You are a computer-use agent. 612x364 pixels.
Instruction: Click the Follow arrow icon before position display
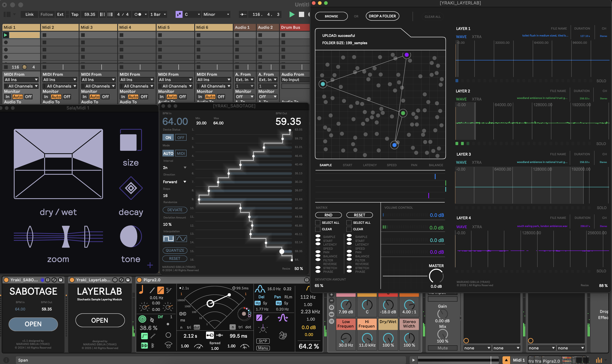point(243,14)
